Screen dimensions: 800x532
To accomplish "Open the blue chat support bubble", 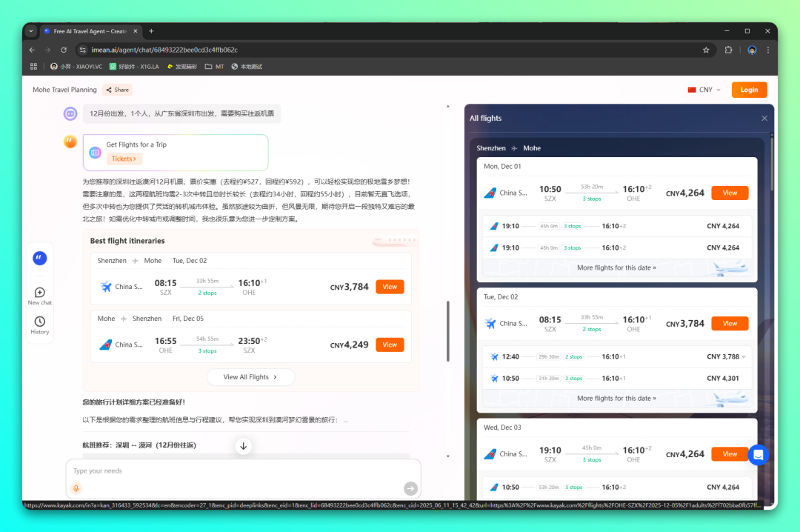I will point(758,454).
